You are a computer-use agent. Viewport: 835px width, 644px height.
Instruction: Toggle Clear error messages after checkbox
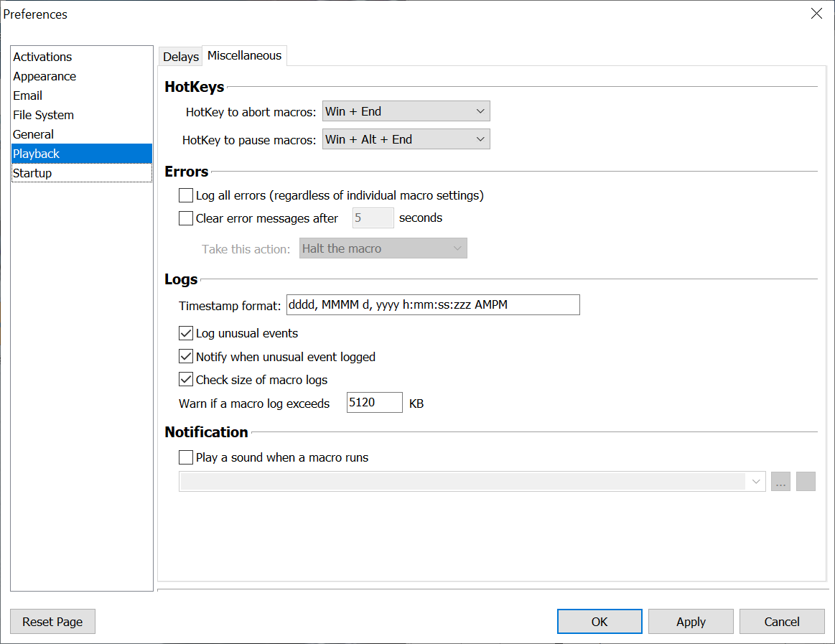click(186, 218)
